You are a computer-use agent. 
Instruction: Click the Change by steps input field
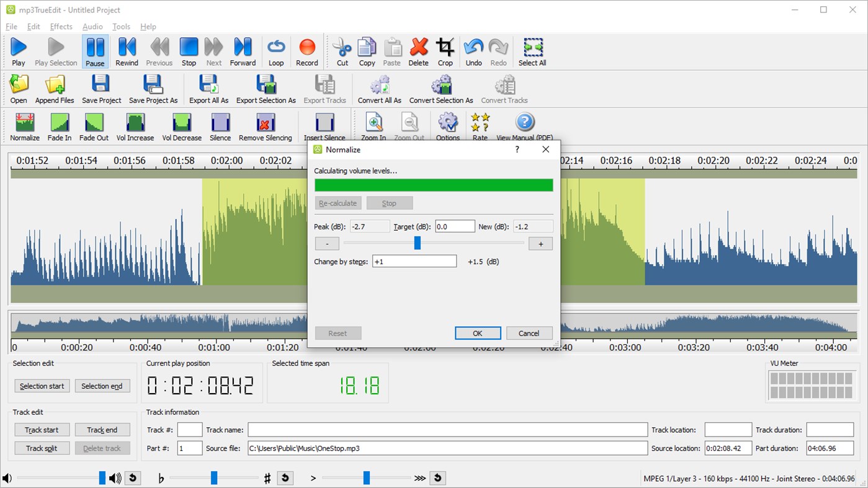coord(414,261)
